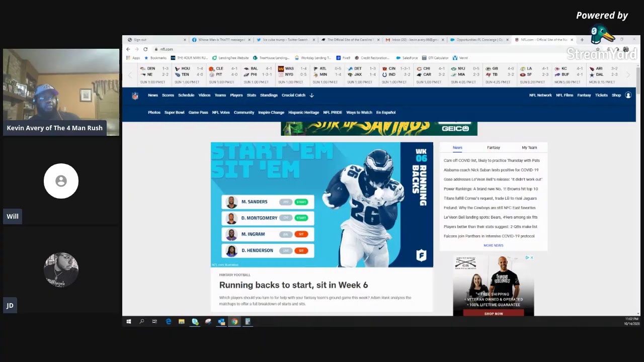The image size is (644, 362).
Task: Open the NFL account profile icon
Action: tap(628, 95)
